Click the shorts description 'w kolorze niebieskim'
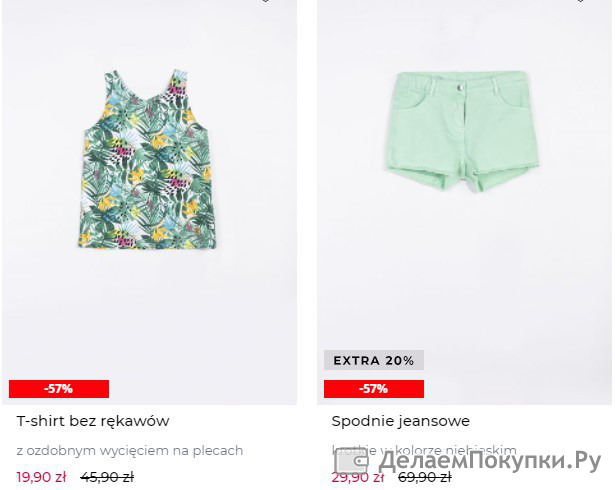The image size is (615, 490). pos(424,450)
